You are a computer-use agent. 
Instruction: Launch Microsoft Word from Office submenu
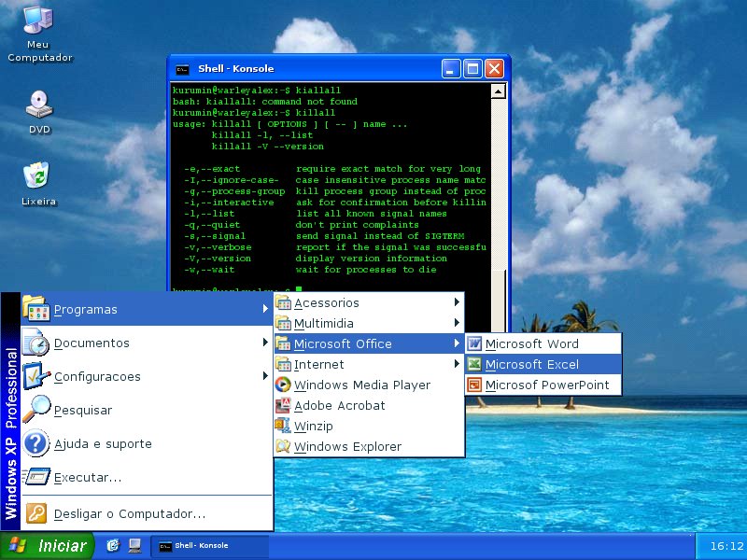[x=543, y=343]
